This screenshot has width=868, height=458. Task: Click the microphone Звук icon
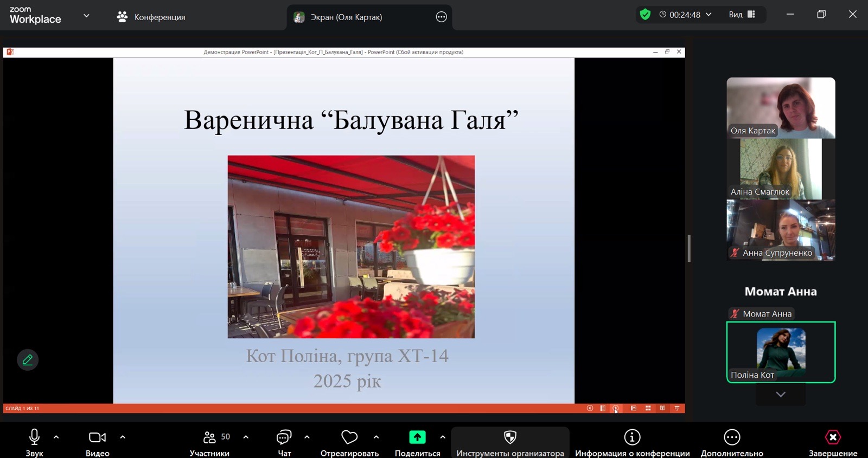[34, 437]
